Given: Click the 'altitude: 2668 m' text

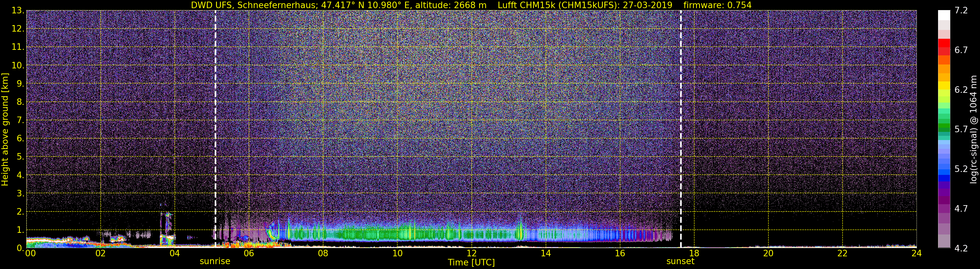Looking at the screenshot, I should (x=450, y=5).
